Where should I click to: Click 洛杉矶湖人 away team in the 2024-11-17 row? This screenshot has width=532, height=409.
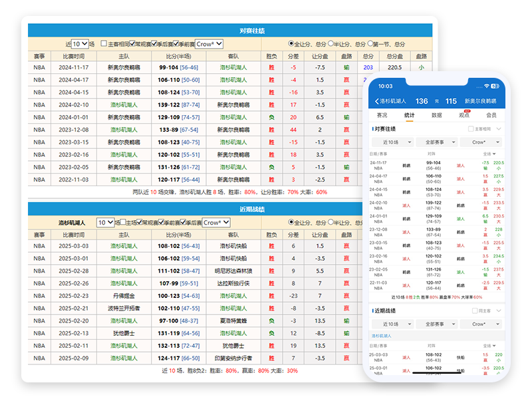click(x=233, y=67)
